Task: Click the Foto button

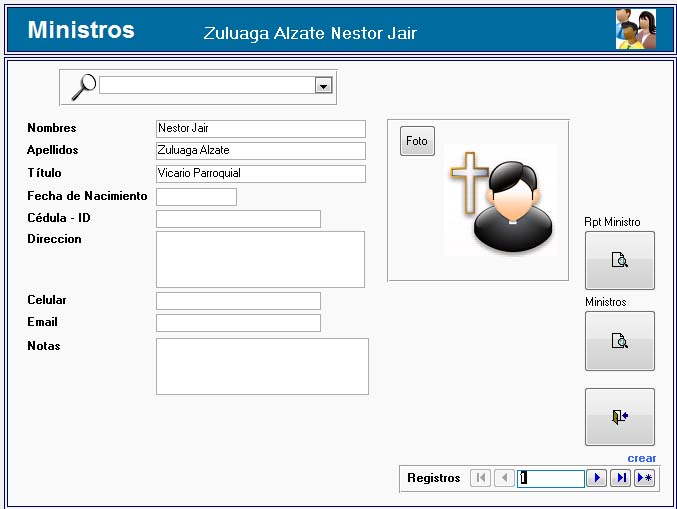Action: point(417,141)
